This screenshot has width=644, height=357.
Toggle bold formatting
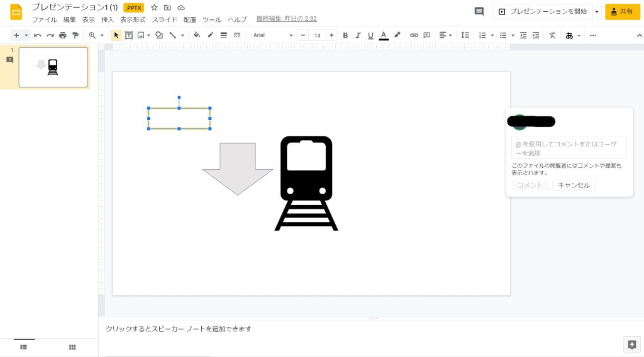(x=345, y=35)
